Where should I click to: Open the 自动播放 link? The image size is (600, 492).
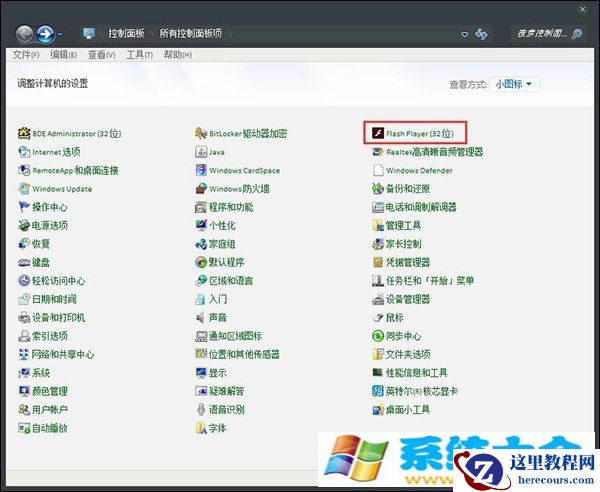pos(50,428)
